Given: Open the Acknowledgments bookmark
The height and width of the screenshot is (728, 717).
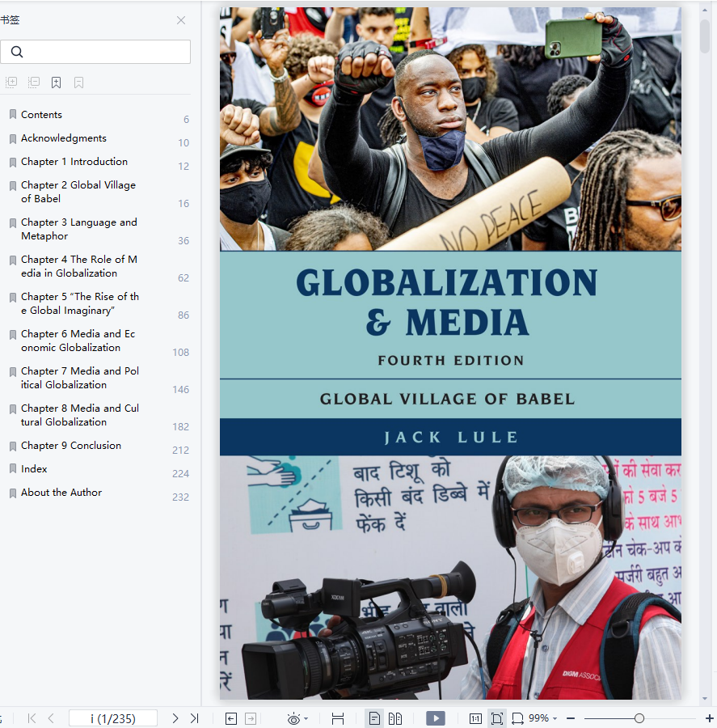Looking at the screenshot, I should [64, 138].
